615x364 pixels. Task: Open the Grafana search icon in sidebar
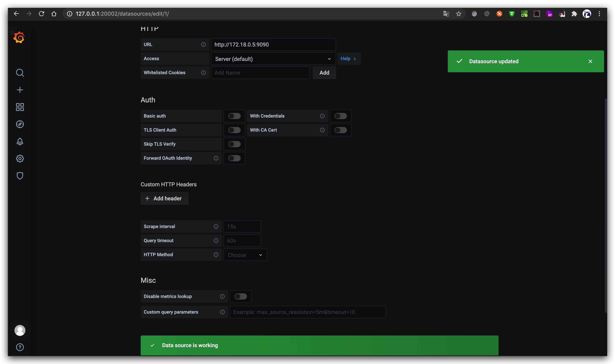pyautogui.click(x=20, y=73)
